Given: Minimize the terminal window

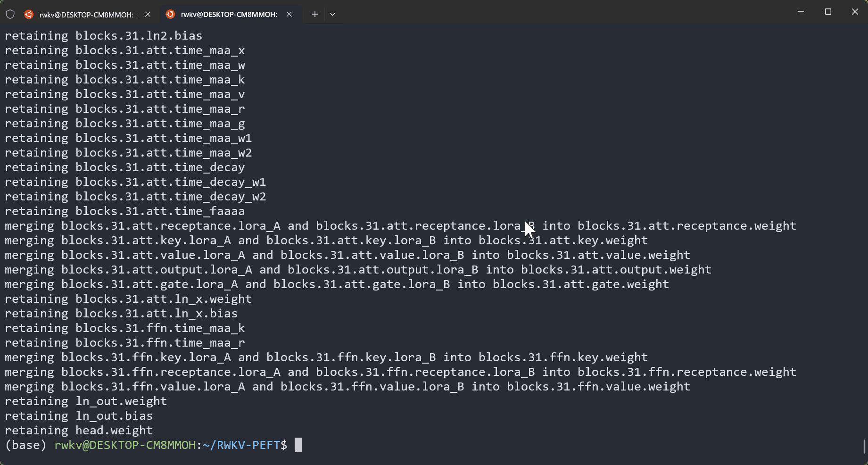Looking at the screenshot, I should 801,12.
